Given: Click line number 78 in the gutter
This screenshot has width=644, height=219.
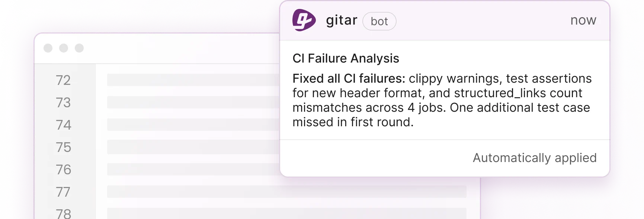Looking at the screenshot, I should 63,213.
